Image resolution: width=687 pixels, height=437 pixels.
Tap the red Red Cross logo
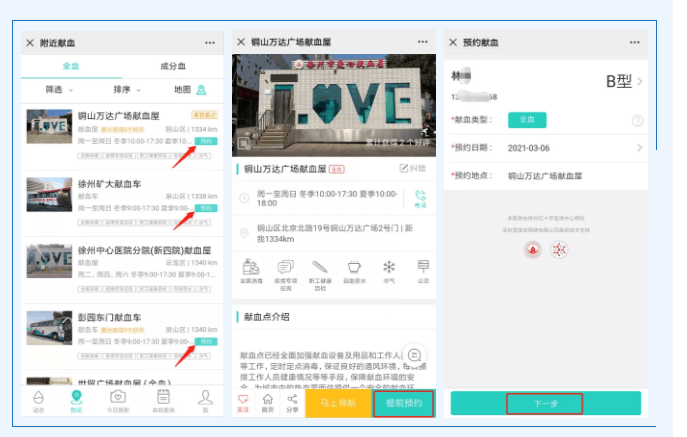(x=533, y=250)
